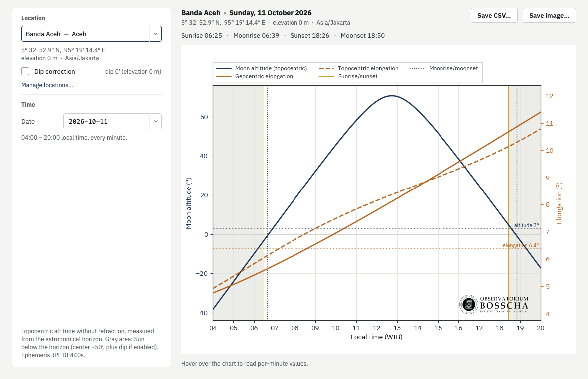Click the 'altitude 3°' threshold label
Screen dimensions: 588x379
527,225
